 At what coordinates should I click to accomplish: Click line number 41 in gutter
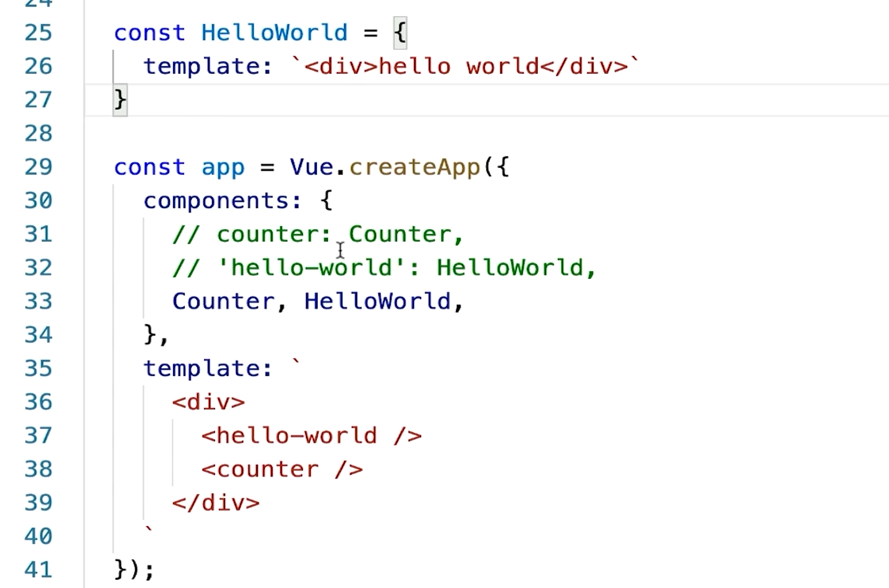[38, 570]
